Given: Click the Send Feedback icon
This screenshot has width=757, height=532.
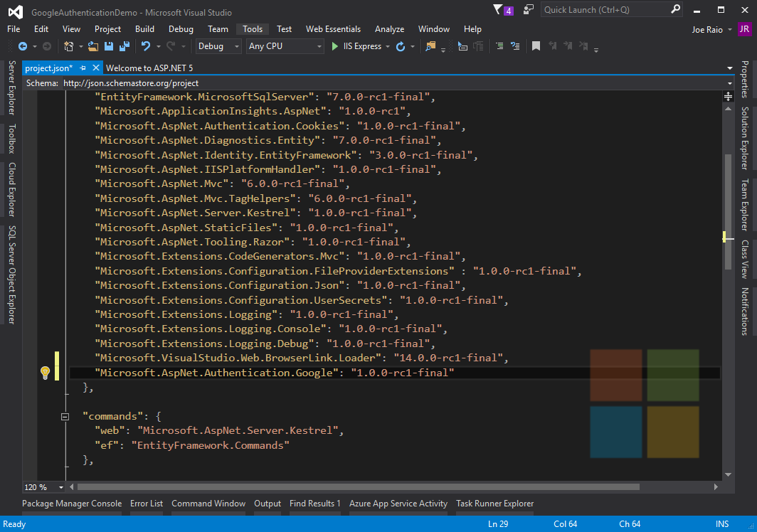Looking at the screenshot, I should (529, 10).
